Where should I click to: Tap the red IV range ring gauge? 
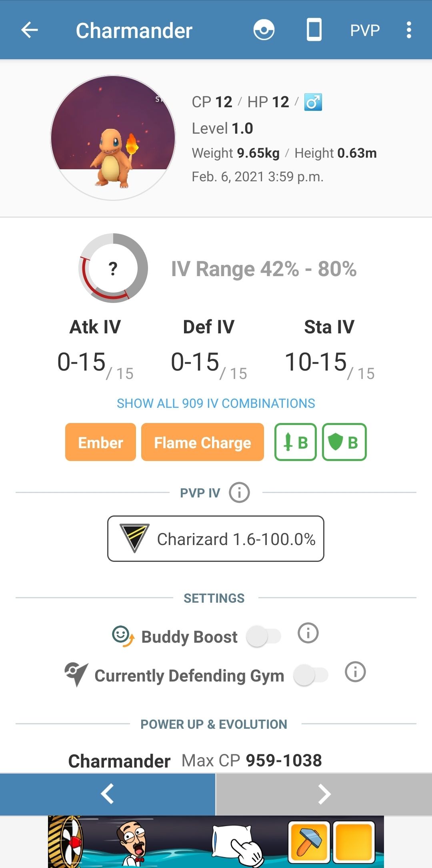[112, 269]
